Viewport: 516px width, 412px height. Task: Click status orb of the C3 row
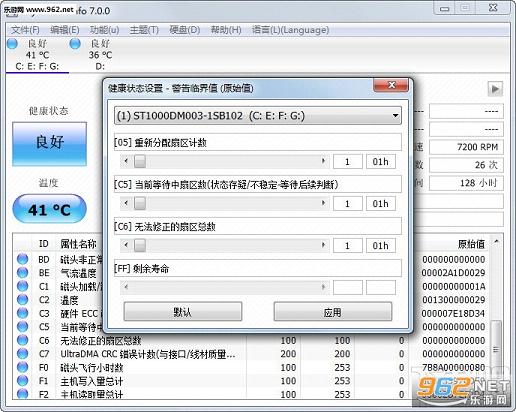point(22,313)
